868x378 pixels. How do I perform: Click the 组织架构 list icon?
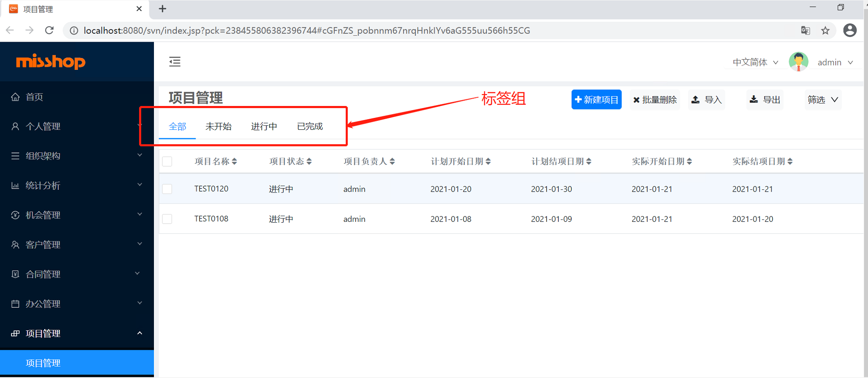click(15, 156)
